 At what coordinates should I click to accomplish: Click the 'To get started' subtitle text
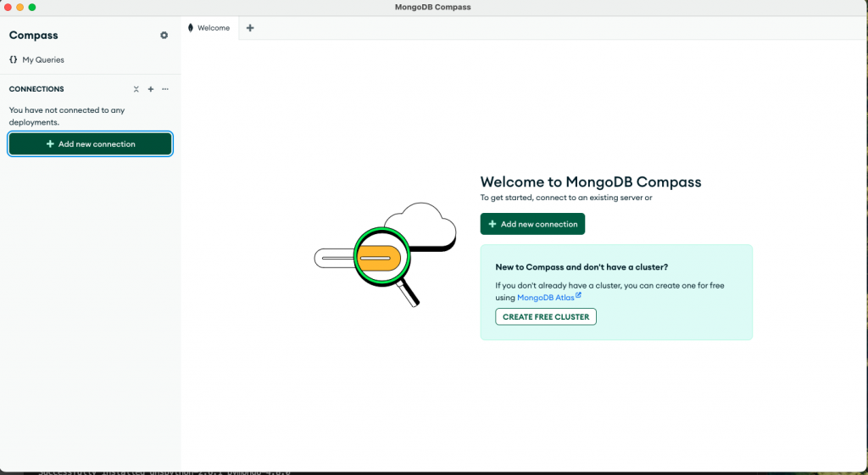pyautogui.click(x=566, y=198)
